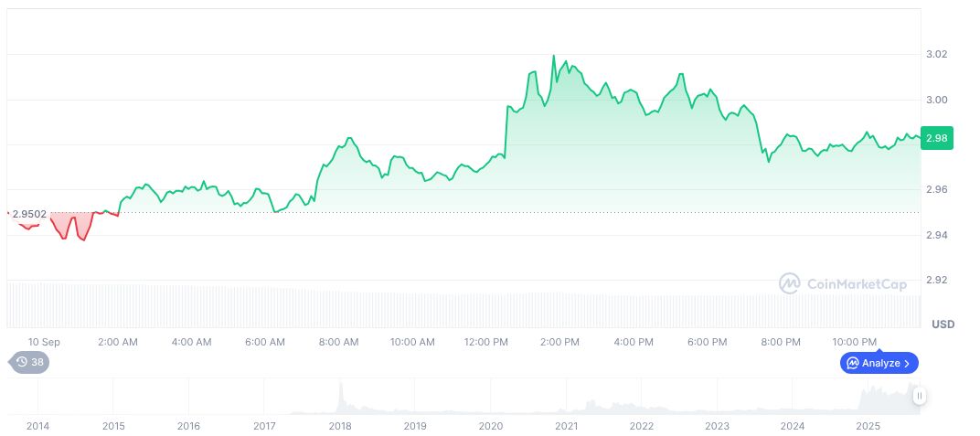The width and height of the screenshot is (980, 436).
Task: Open the Analyze button
Action: [879, 363]
